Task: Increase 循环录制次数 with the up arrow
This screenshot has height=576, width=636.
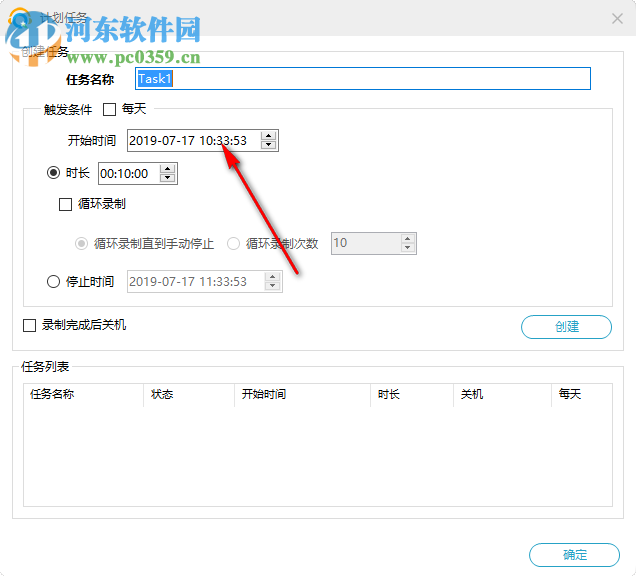Action: (408, 239)
